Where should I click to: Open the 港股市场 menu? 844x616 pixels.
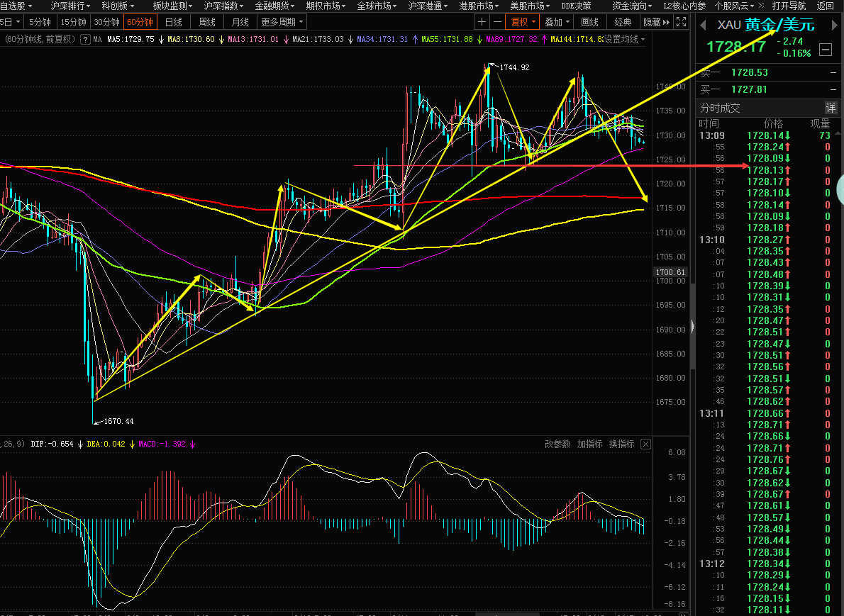click(479, 6)
